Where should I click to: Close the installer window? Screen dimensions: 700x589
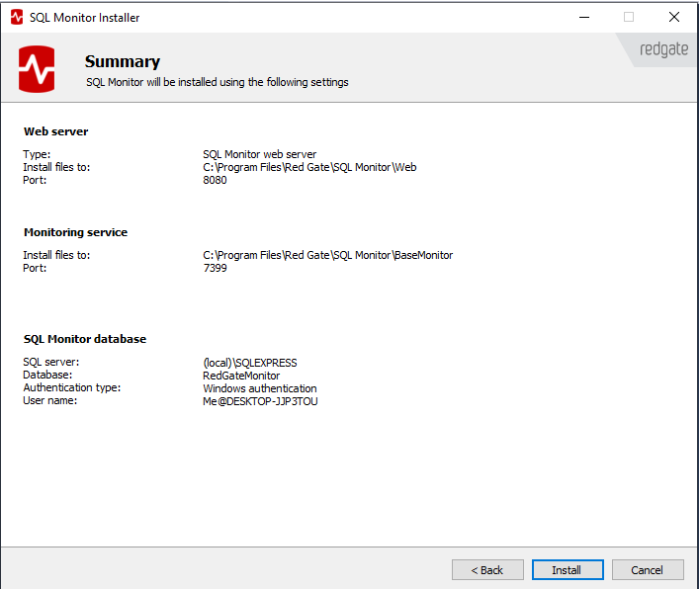pos(674,17)
